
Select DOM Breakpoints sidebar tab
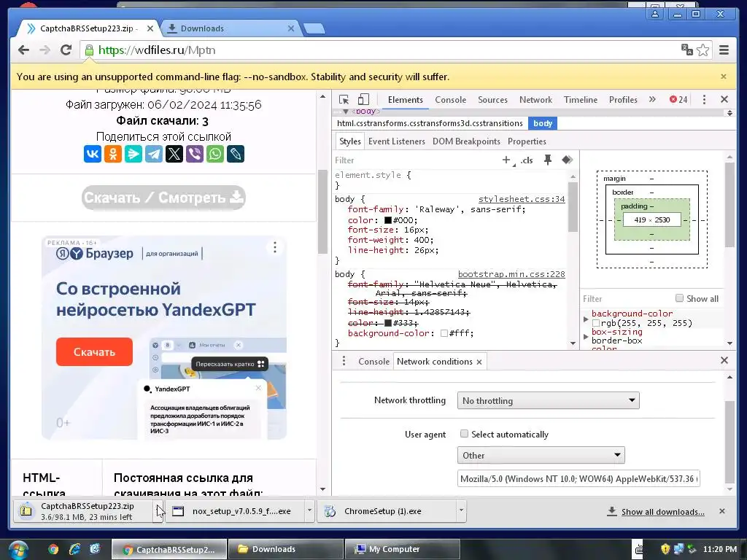(x=466, y=141)
